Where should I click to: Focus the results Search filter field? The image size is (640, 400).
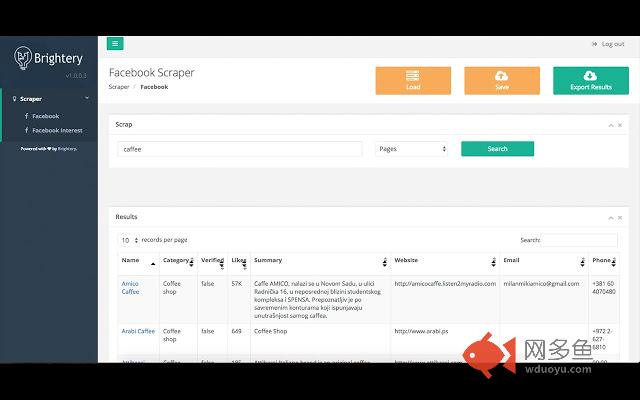tap(579, 240)
